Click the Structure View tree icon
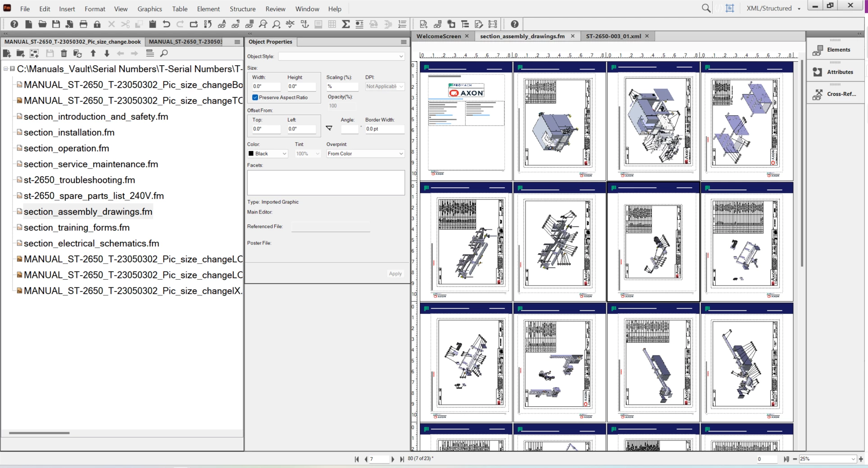 pyautogui.click(x=465, y=24)
